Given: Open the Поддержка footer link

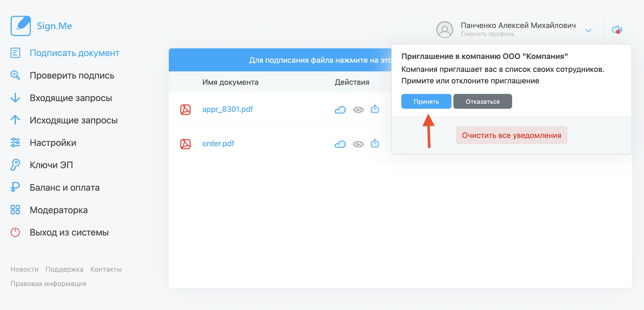Looking at the screenshot, I should click(64, 269).
